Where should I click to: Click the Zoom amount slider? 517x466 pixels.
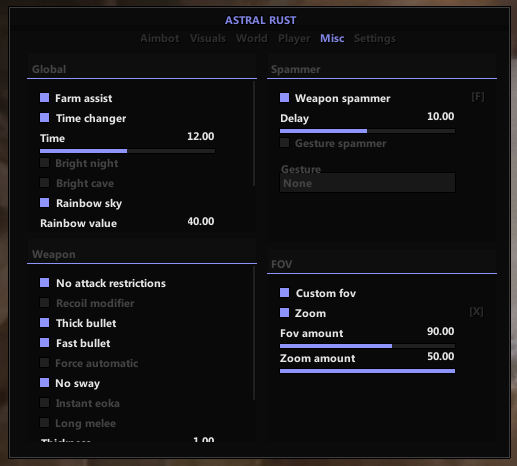367,371
